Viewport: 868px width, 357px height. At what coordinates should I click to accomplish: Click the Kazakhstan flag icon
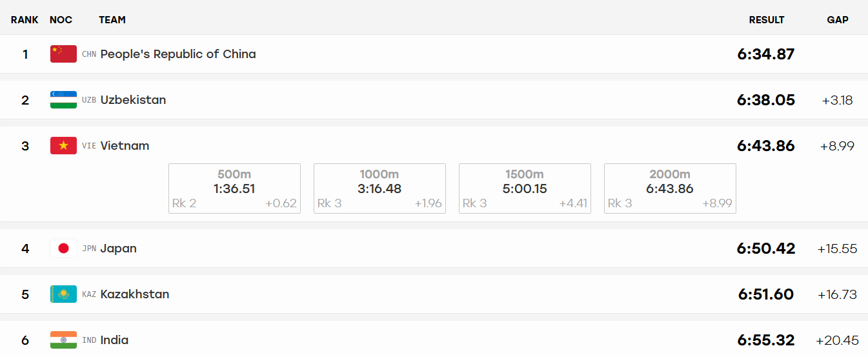coord(63,294)
